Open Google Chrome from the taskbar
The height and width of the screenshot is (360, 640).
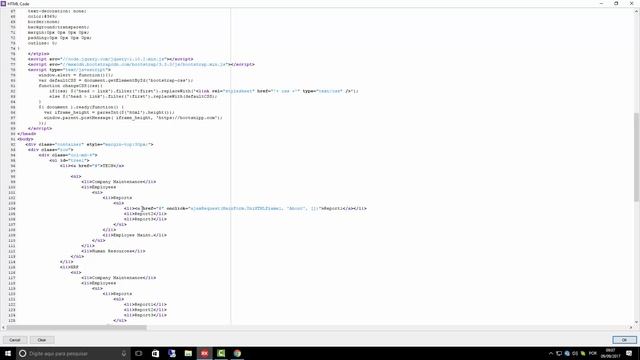tap(237, 353)
